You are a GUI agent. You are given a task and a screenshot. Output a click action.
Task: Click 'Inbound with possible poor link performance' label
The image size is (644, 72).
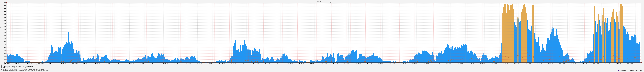(18, 67)
